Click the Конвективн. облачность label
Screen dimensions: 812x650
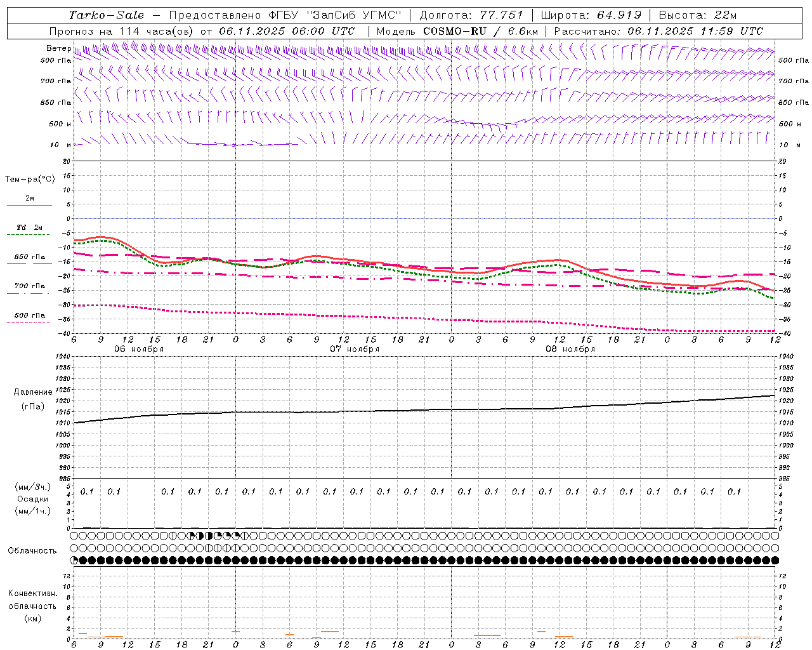coord(32,599)
